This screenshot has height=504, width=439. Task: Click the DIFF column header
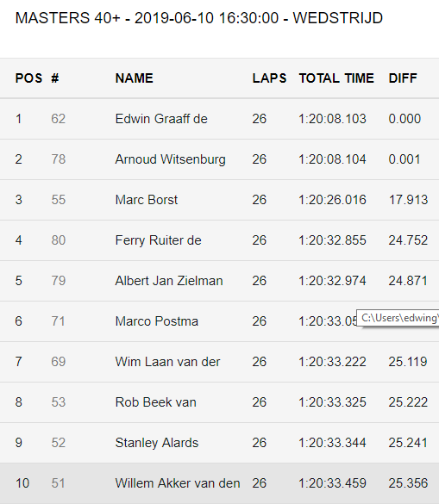[x=403, y=78]
